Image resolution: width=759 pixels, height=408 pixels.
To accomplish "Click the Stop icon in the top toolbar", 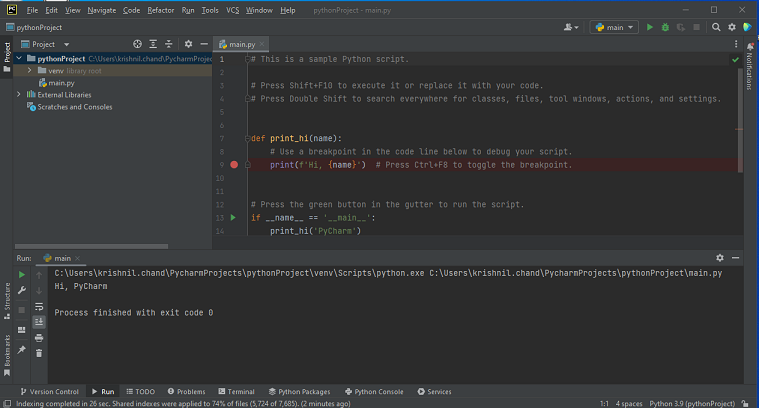I will pos(696,28).
